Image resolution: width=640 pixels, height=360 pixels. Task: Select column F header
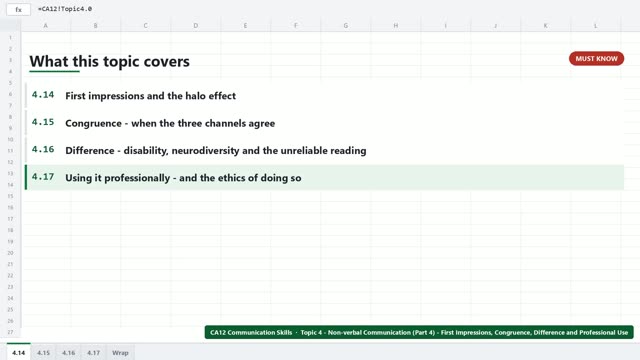296,25
